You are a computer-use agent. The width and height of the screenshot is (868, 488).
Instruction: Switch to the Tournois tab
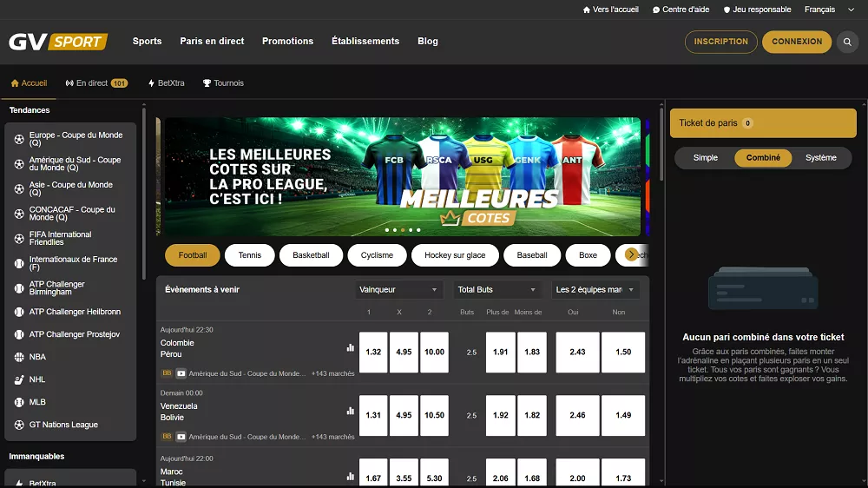[223, 83]
